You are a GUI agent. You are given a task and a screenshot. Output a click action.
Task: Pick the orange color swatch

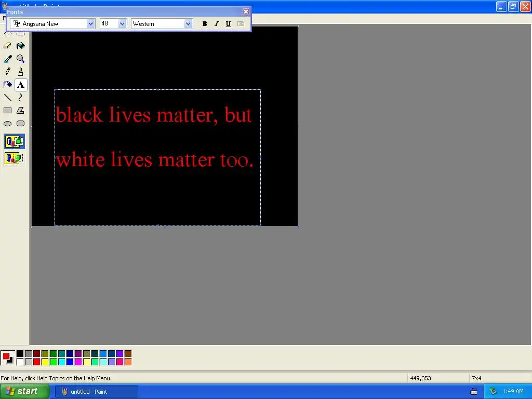128,362
